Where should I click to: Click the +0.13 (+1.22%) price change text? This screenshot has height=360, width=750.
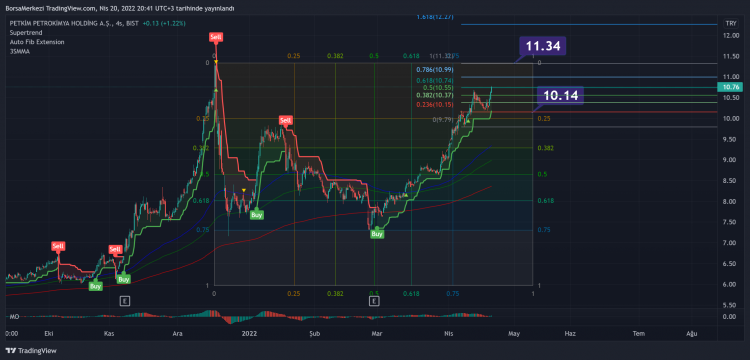(x=164, y=23)
